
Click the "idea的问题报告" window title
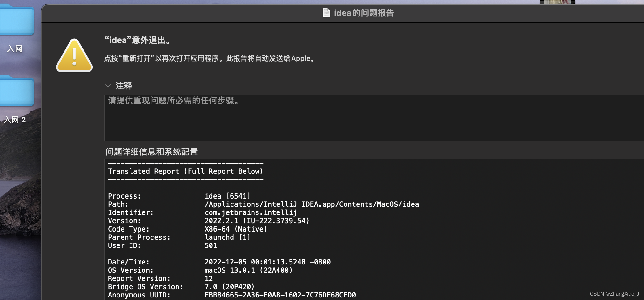point(364,13)
